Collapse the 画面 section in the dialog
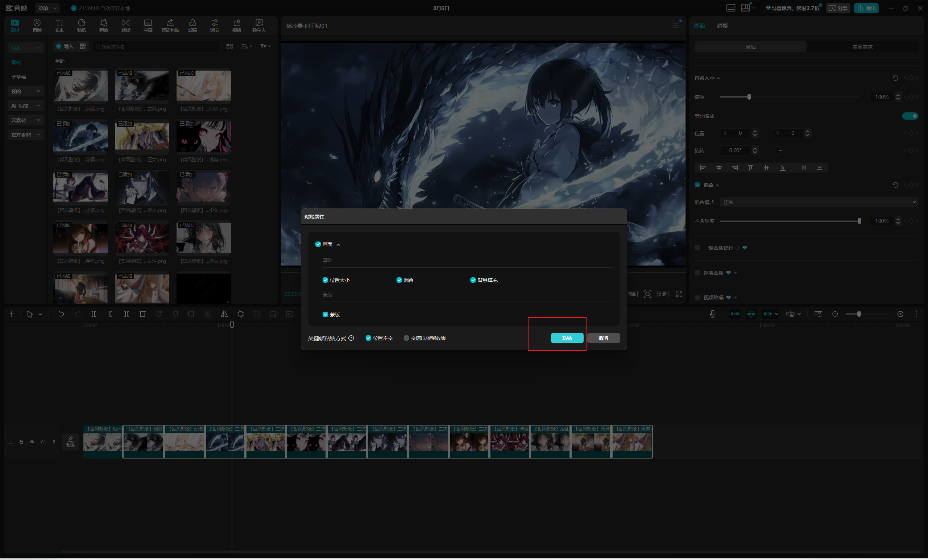 pos(338,245)
